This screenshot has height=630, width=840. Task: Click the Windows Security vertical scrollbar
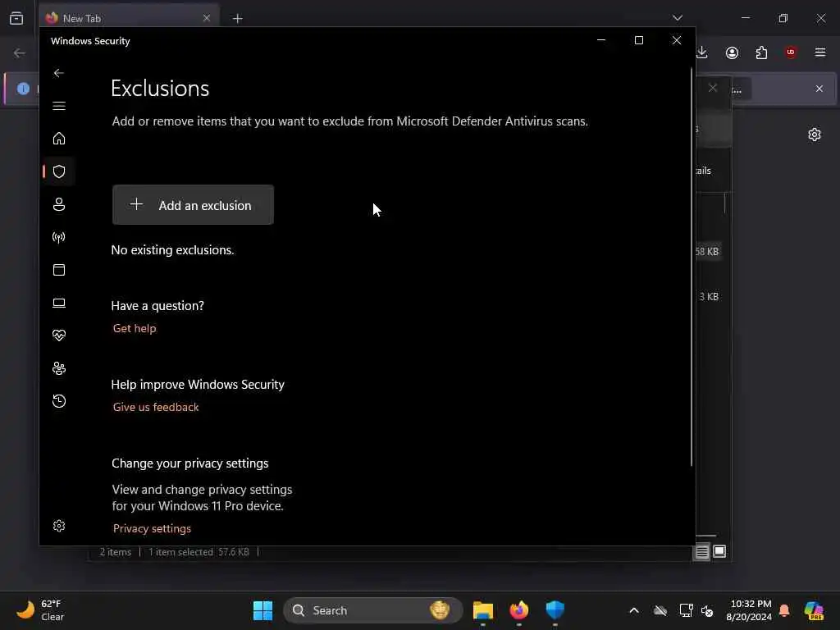coord(692,268)
